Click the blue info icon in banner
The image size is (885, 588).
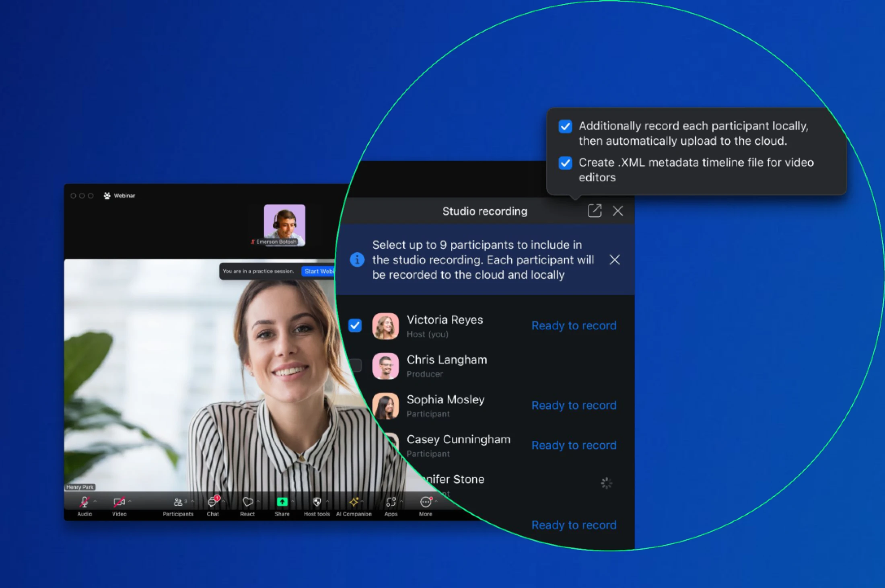[357, 259]
